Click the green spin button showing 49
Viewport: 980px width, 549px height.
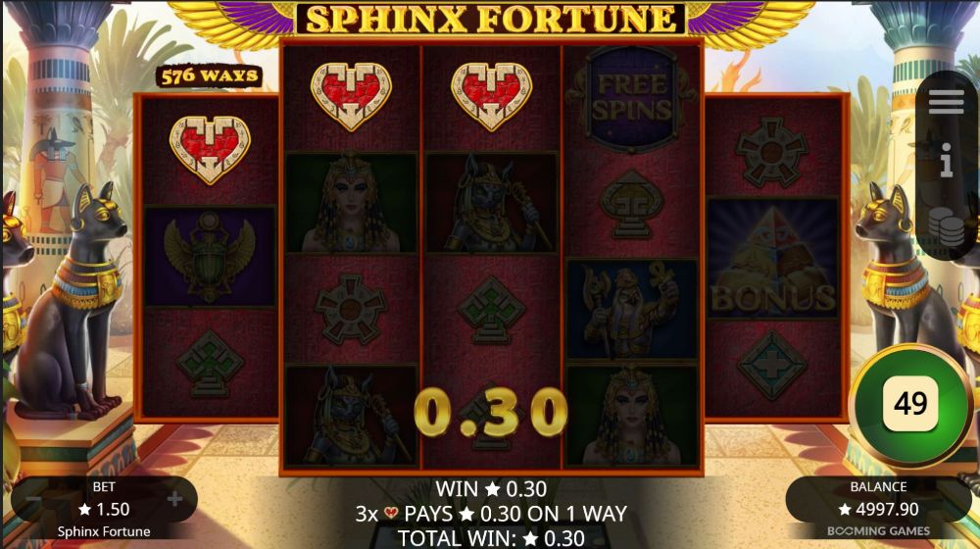click(909, 405)
